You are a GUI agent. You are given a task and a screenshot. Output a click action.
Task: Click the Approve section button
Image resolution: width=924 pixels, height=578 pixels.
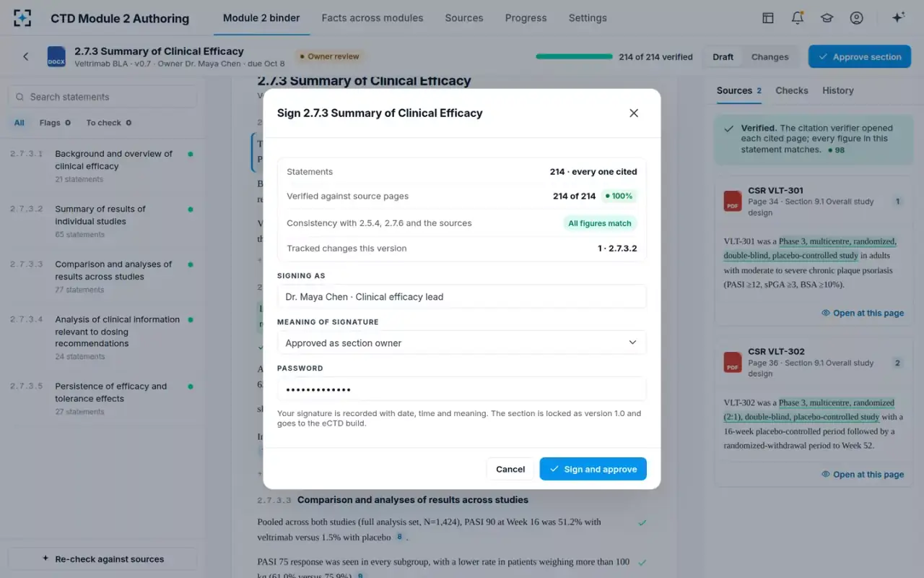[860, 57]
